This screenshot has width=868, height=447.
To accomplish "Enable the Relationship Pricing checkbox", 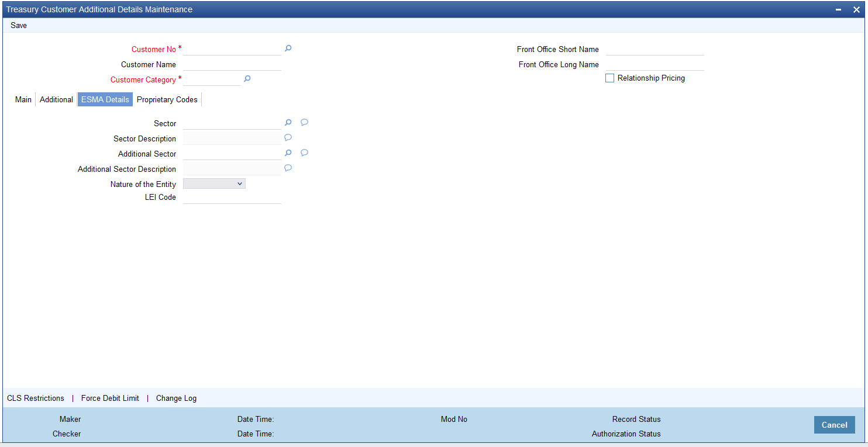I will pos(609,78).
